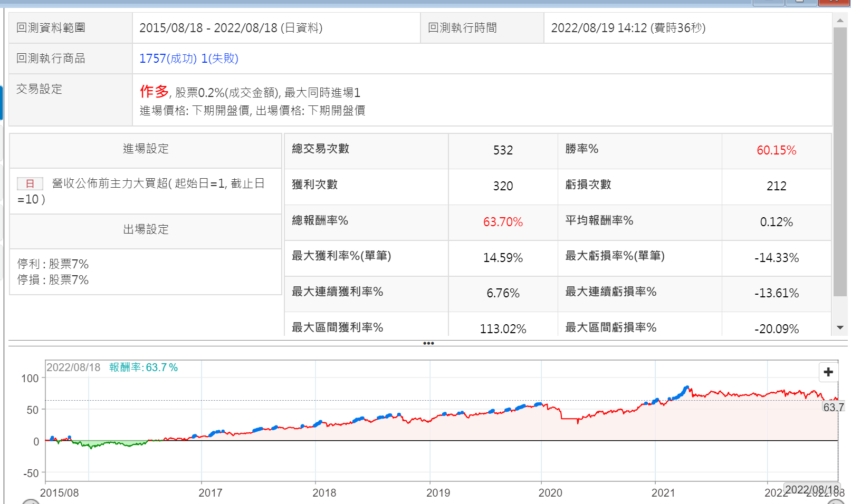Click the red 日 badge in entry settings
The width and height of the screenshot is (851, 504).
[x=30, y=183]
